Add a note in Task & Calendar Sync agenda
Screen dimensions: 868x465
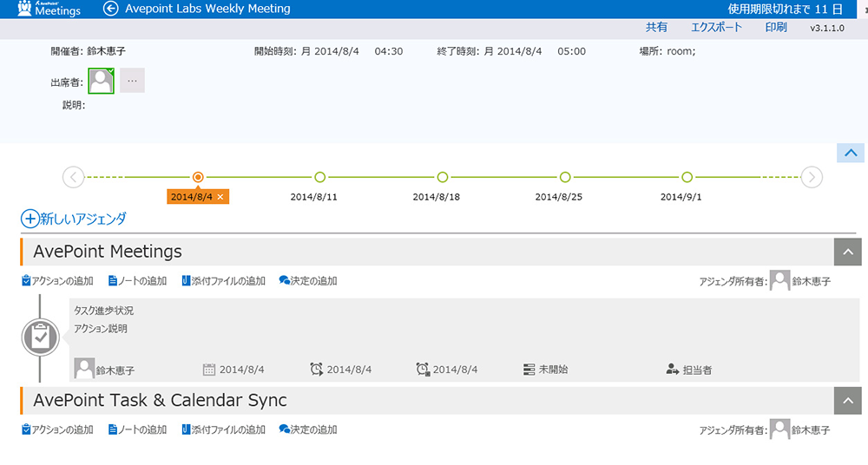pos(137,429)
